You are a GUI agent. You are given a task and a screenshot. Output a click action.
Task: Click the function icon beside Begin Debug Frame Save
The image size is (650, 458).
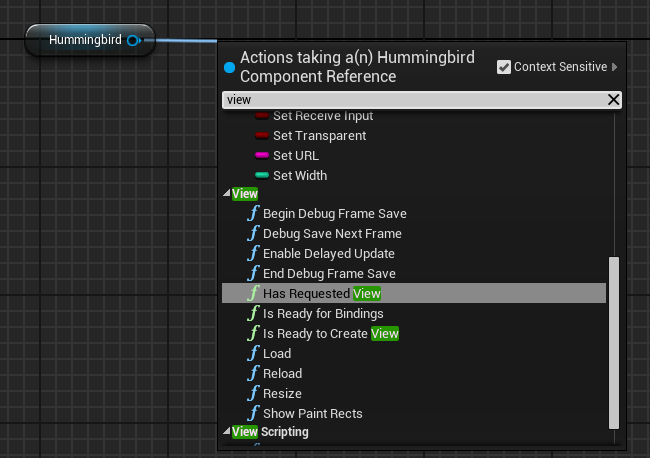coord(253,213)
